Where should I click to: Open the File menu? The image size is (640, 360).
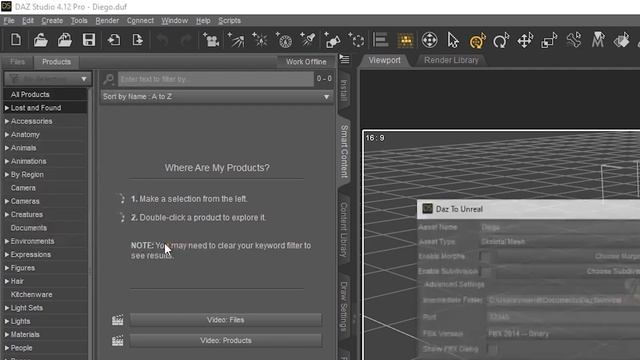(9, 20)
